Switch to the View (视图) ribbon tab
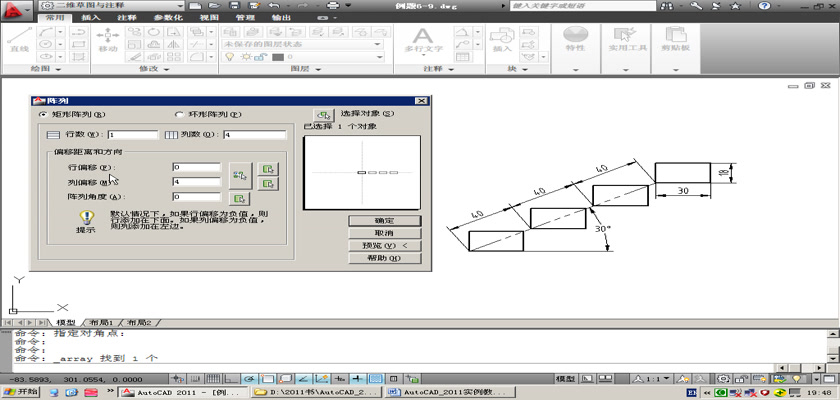This screenshot has width=840, height=400. pos(209,18)
